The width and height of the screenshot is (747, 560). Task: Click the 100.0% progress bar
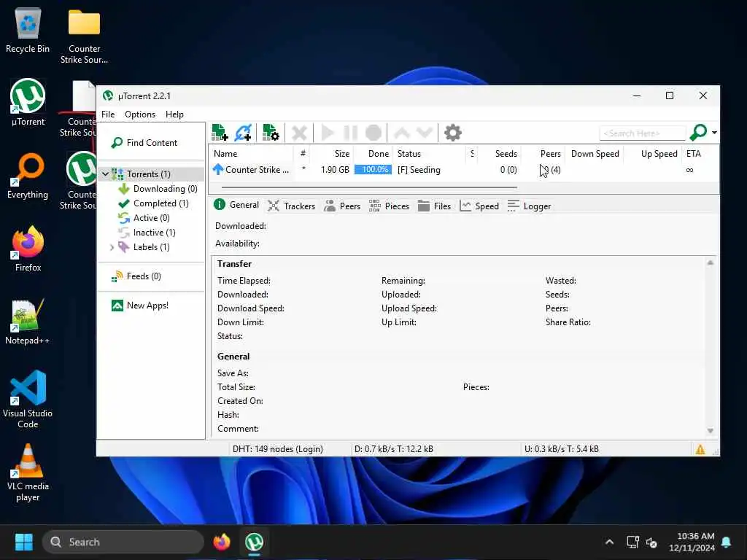point(373,169)
